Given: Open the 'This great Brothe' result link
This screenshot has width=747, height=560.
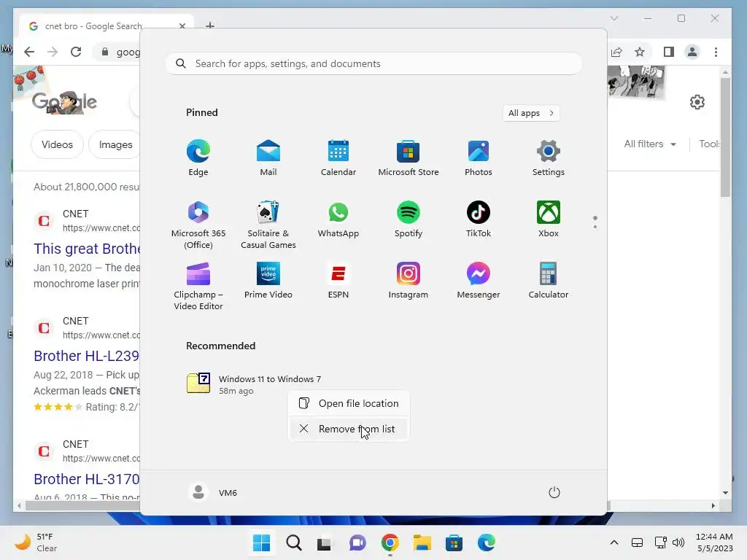Looking at the screenshot, I should [x=87, y=249].
